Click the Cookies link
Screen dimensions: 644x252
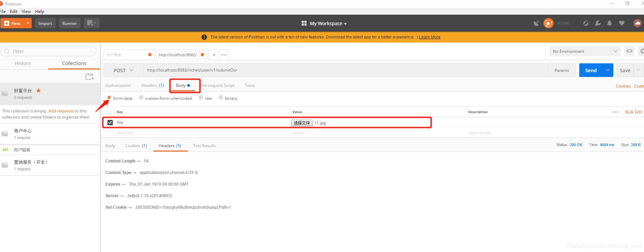tap(623, 86)
